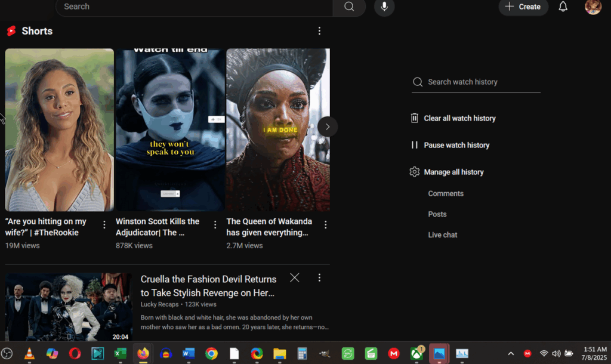Go to Posts history
611x364 pixels.
(437, 214)
